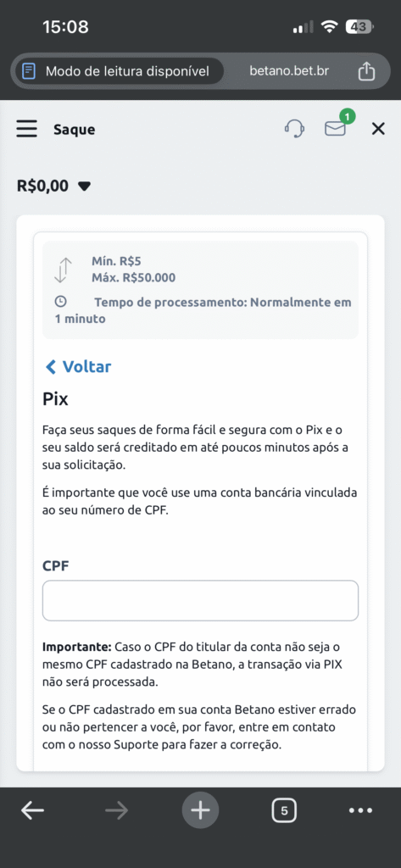Screen dimensions: 401x868
Task: Open the hamburger menu
Action: tap(26, 129)
